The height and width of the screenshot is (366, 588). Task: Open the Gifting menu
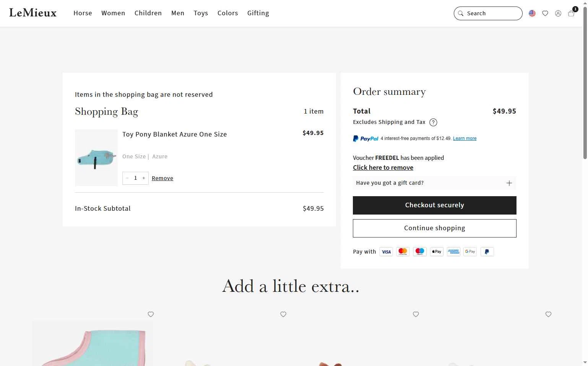[258, 13]
